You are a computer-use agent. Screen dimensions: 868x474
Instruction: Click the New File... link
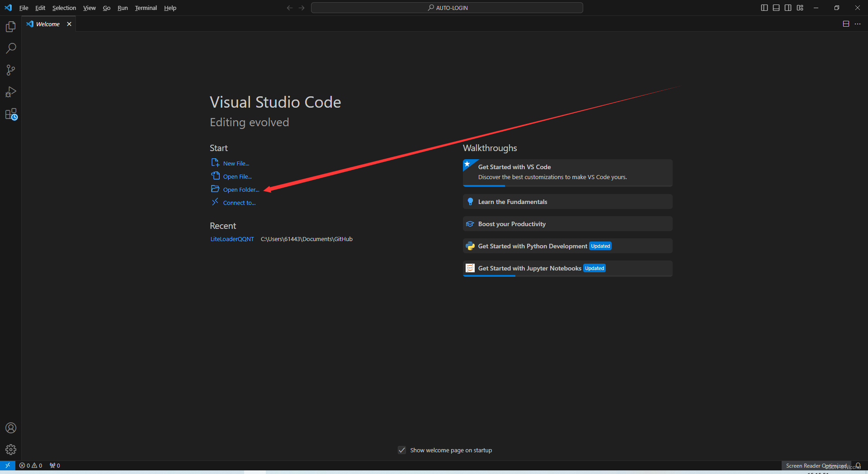[236, 164]
